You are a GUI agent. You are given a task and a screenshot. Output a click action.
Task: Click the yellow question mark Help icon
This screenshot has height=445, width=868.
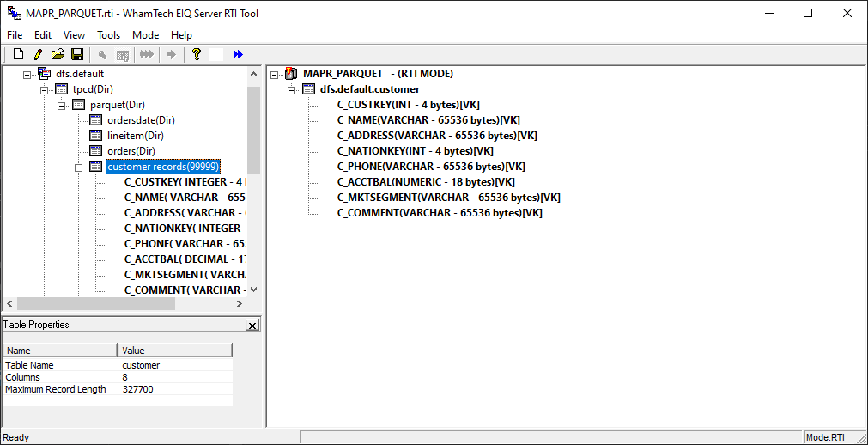(196, 54)
